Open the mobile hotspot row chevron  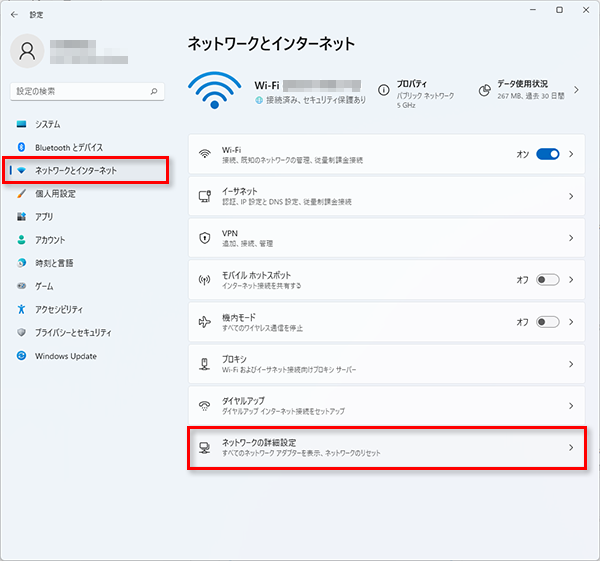(x=571, y=280)
